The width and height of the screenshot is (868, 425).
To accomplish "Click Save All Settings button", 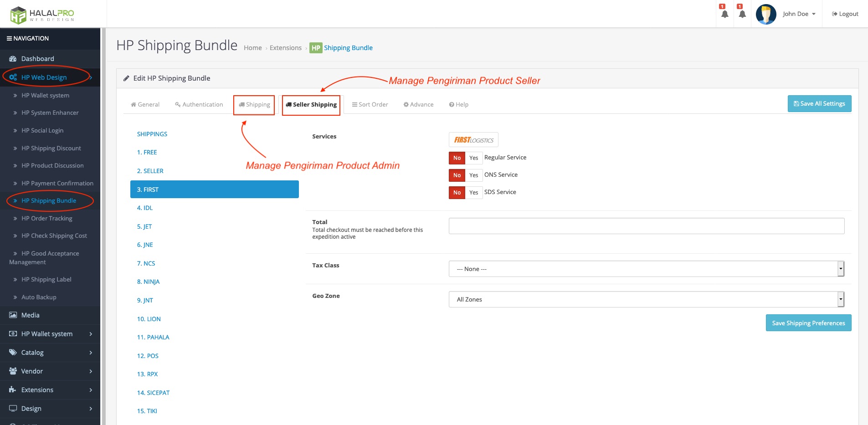I will (x=819, y=104).
